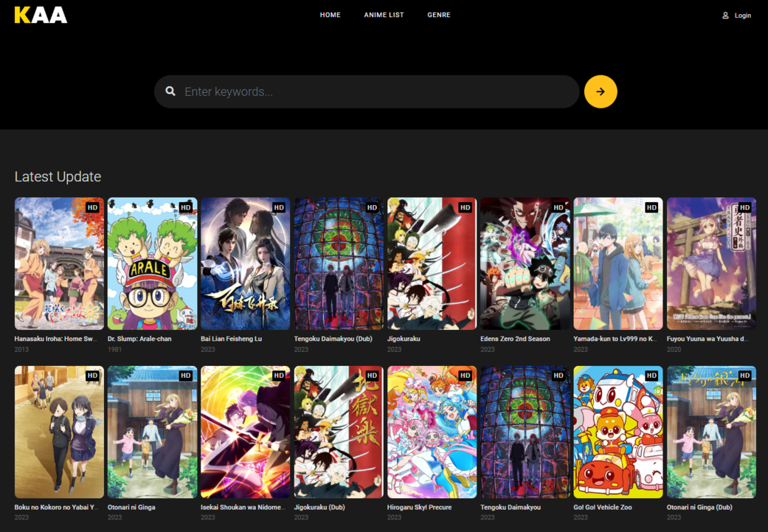This screenshot has height=532, width=768.
Task: Open the ANIME LIST page
Action: click(x=384, y=15)
